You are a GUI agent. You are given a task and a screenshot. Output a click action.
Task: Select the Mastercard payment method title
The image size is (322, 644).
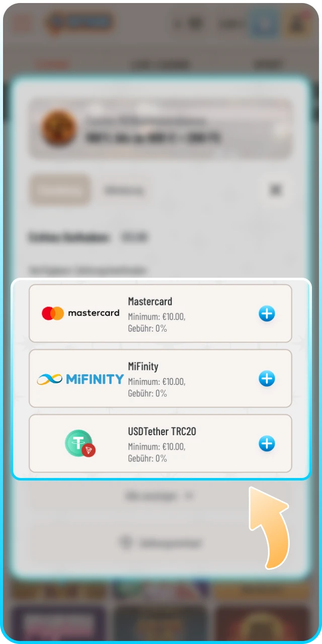[x=150, y=301]
